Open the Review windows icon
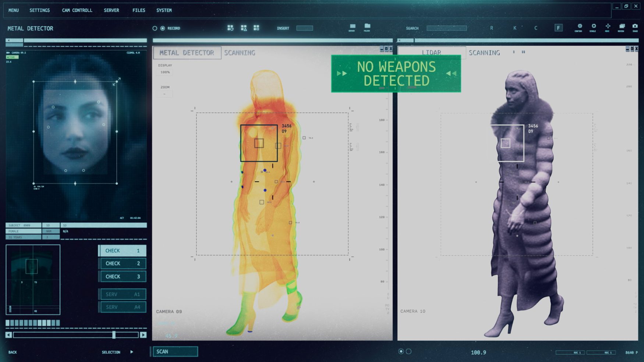The image size is (644, 362). coord(622,27)
